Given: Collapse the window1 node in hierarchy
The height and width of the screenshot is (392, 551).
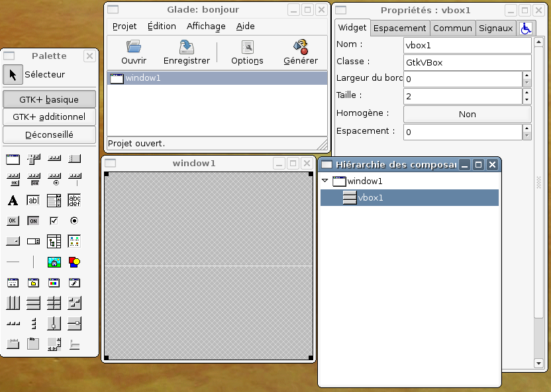Looking at the screenshot, I should 325,181.
